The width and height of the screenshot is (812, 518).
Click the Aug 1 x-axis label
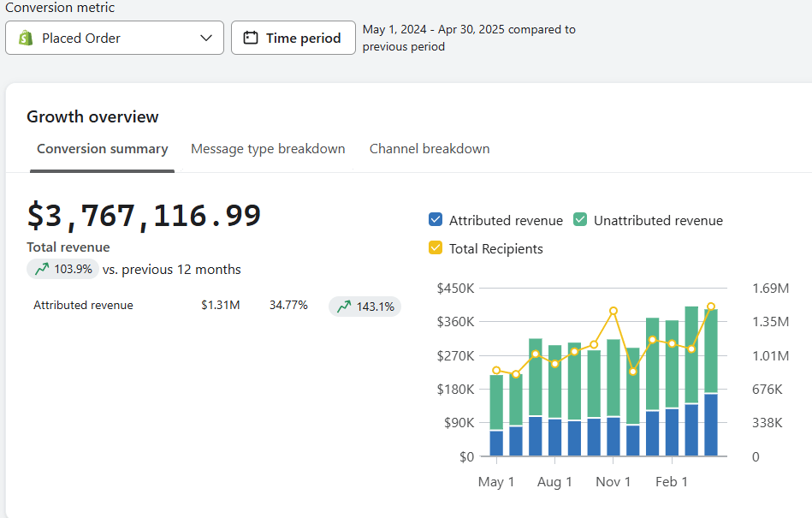coord(554,482)
